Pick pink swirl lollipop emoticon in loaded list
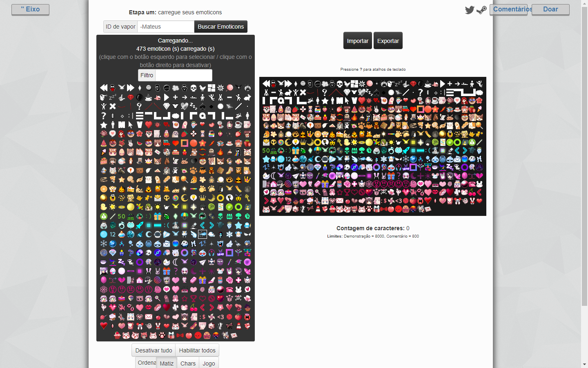588x368 pixels. (229, 88)
